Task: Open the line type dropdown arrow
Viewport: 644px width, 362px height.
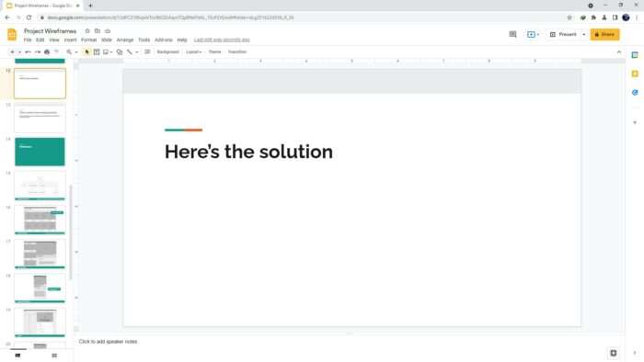Action: point(137,52)
